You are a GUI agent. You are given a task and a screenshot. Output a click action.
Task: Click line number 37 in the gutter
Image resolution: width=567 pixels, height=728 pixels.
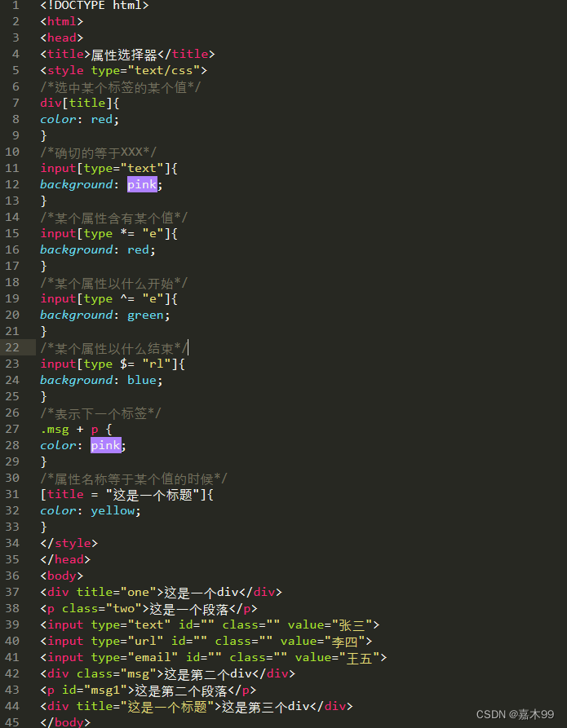[12, 592]
